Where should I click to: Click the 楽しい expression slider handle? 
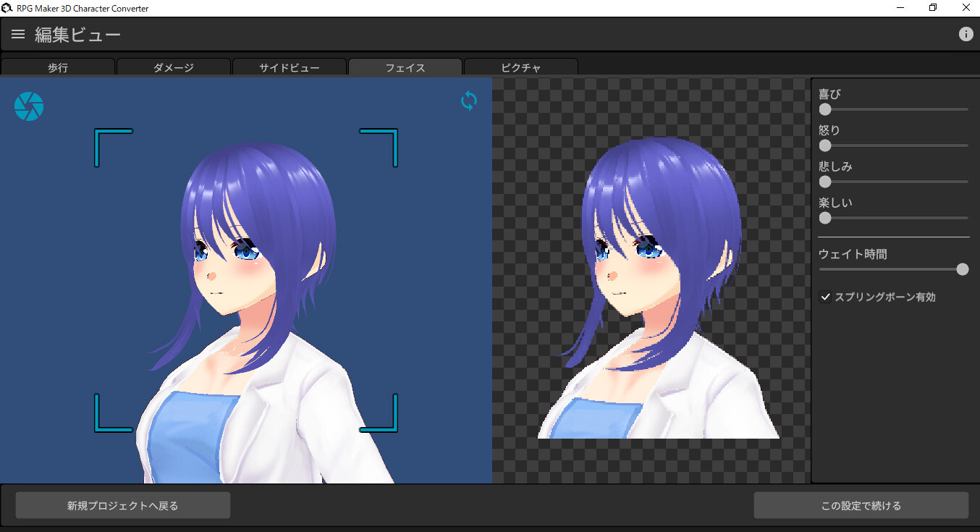point(824,218)
